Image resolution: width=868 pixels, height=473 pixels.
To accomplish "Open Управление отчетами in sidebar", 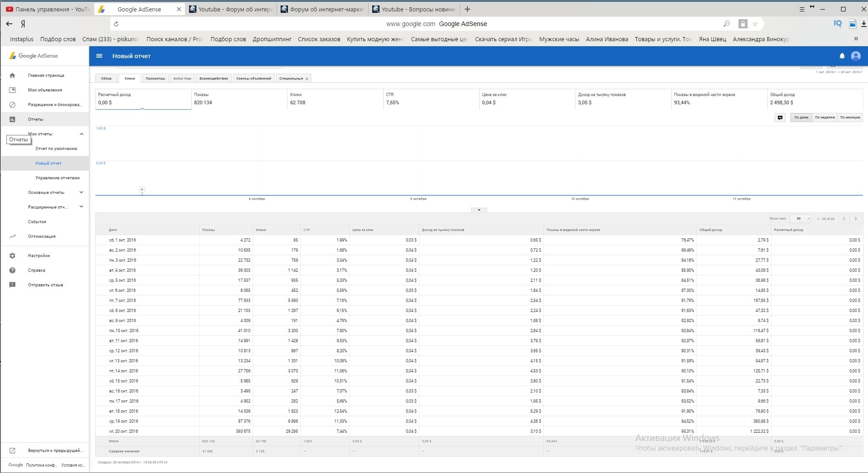I will click(57, 178).
